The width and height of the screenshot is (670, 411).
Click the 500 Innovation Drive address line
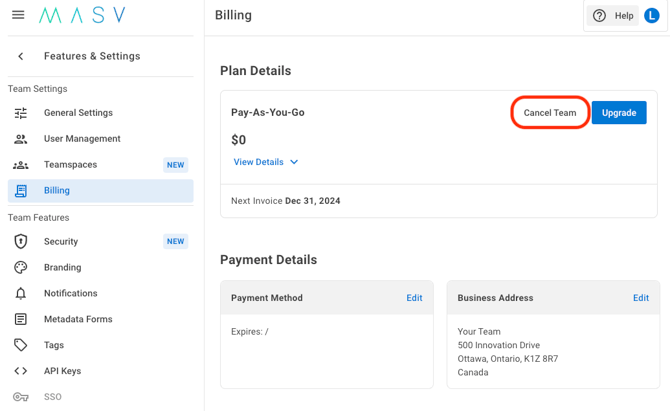499,345
